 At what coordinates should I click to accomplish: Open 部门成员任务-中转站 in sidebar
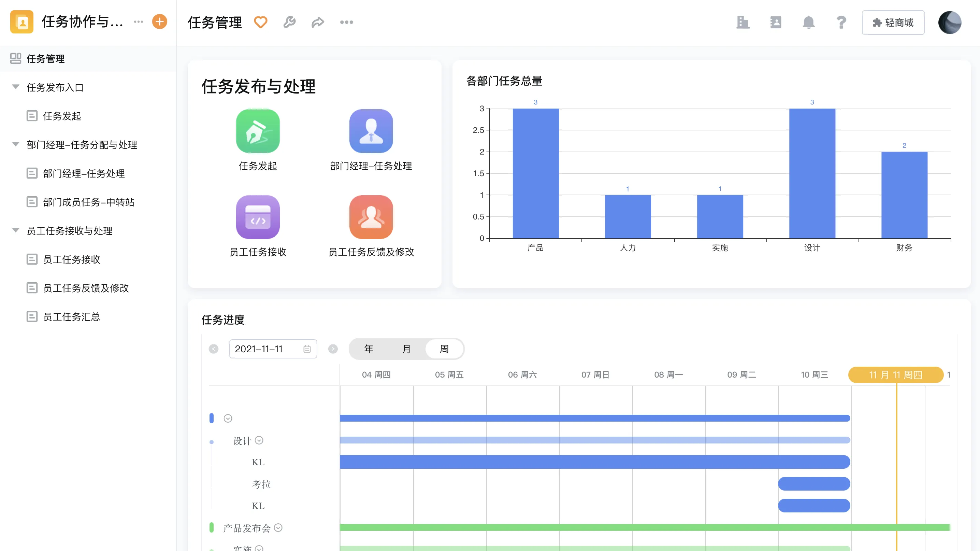click(x=88, y=202)
